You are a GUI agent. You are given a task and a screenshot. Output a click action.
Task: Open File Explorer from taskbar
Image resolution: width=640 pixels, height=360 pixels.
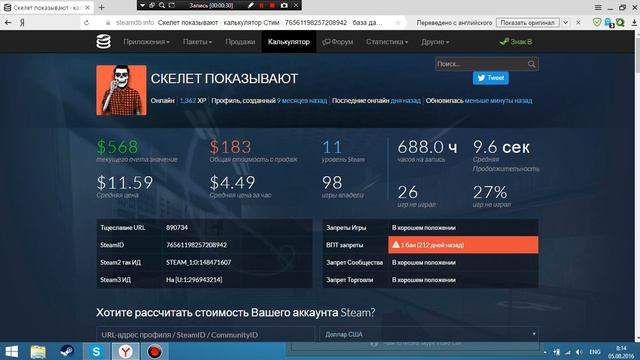click(38, 351)
